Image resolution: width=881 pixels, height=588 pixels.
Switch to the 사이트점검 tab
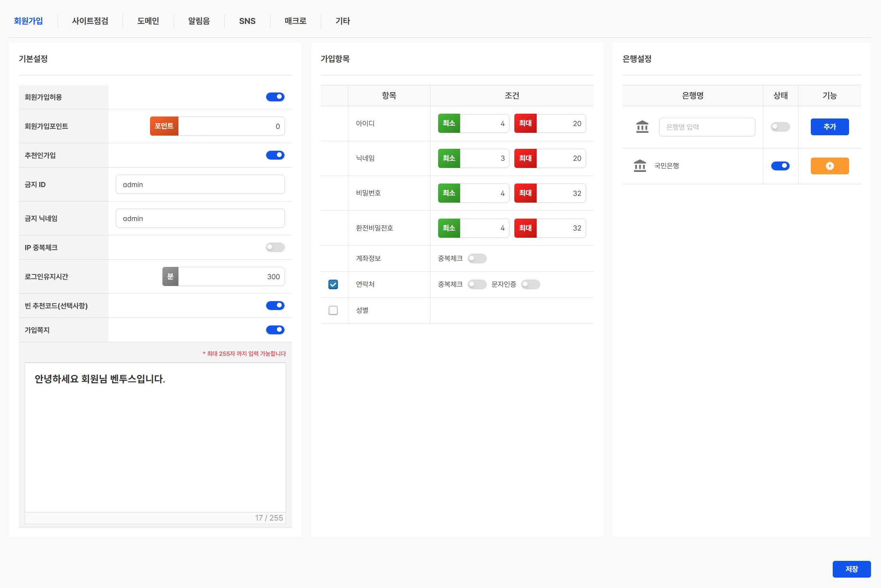point(90,21)
